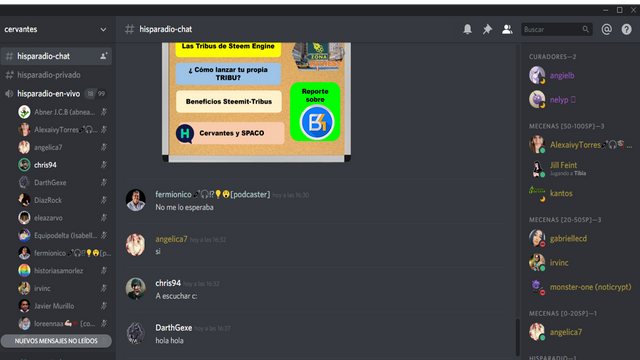Open angelica7's avatar in the chat
Viewport: 640px width, 360px height.
[136, 244]
